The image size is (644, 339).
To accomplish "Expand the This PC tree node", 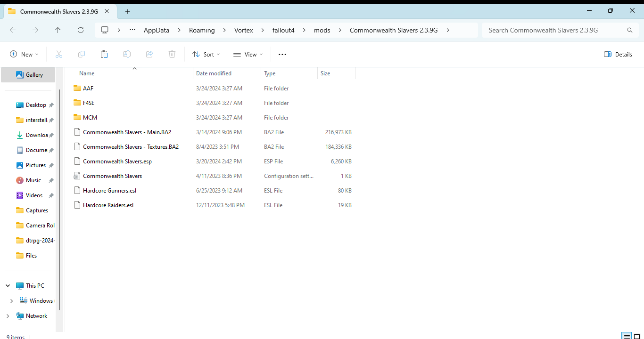I will 8,286.
